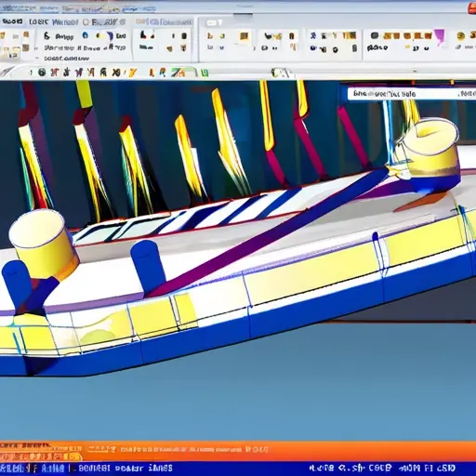Click the green globe icon in lower toolbar
476x476 pixels.
[x=42, y=73]
